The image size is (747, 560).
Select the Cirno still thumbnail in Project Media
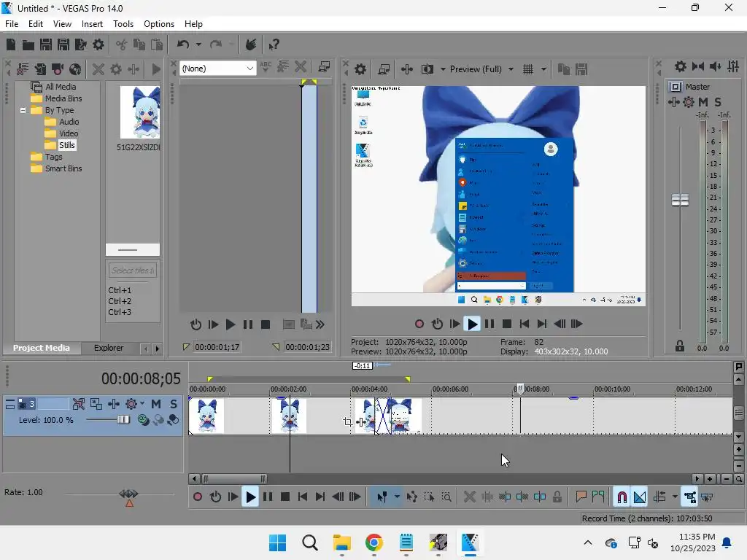[139, 112]
